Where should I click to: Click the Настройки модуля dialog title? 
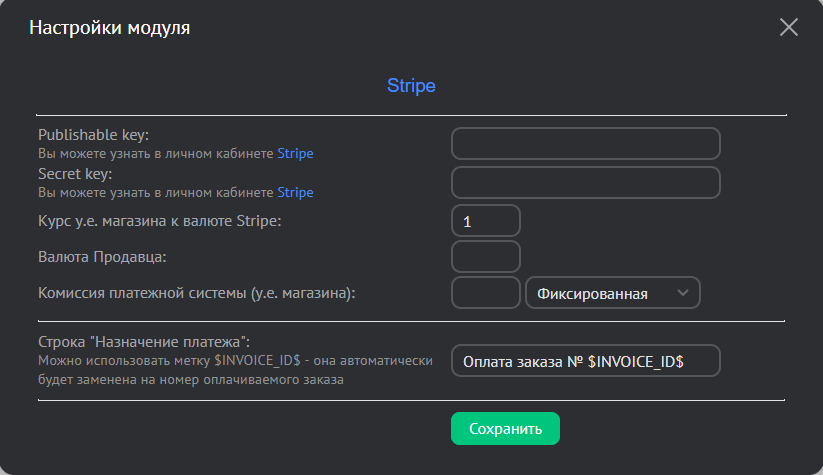tap(109, 28)
